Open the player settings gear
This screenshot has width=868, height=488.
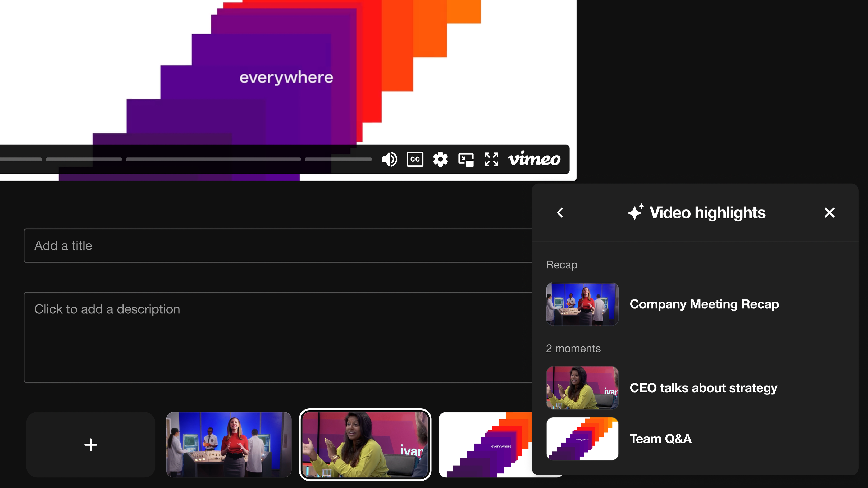pyautogui.click(x=440, y=159)
